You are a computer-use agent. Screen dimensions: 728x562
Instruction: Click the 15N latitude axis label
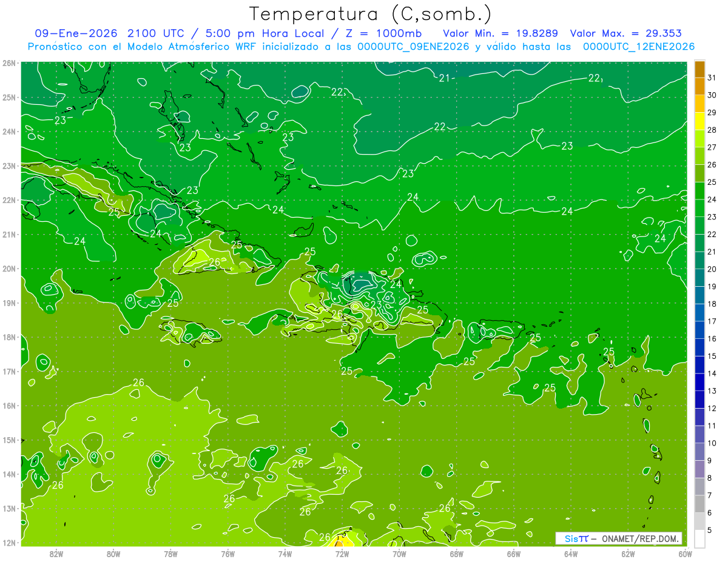[x=9, y=440]
